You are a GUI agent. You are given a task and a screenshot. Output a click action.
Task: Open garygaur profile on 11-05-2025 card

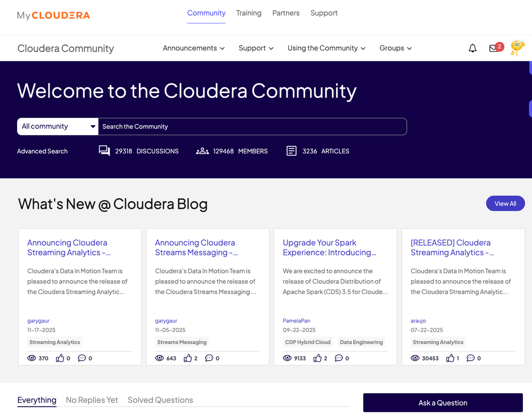click(166, 321)
